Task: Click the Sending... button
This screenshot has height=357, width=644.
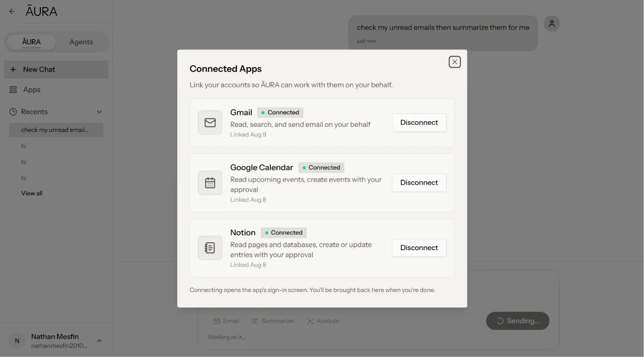Action: click(x=518, y=321)
